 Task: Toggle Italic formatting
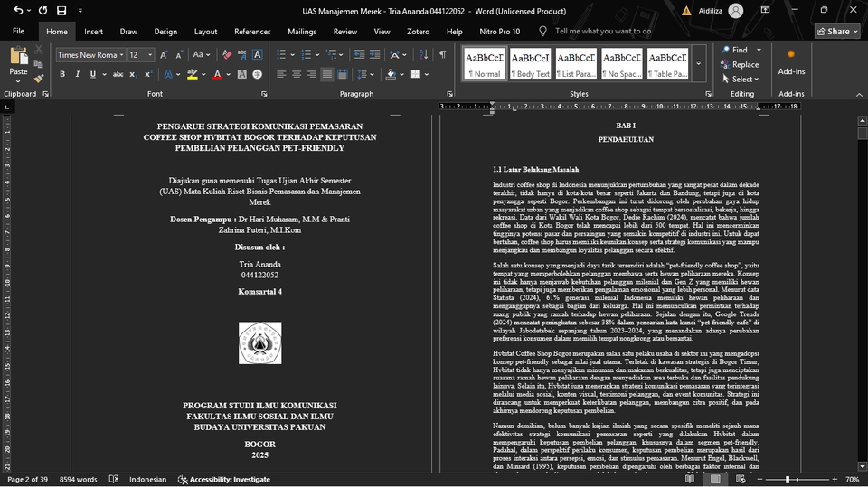(78, 74)
